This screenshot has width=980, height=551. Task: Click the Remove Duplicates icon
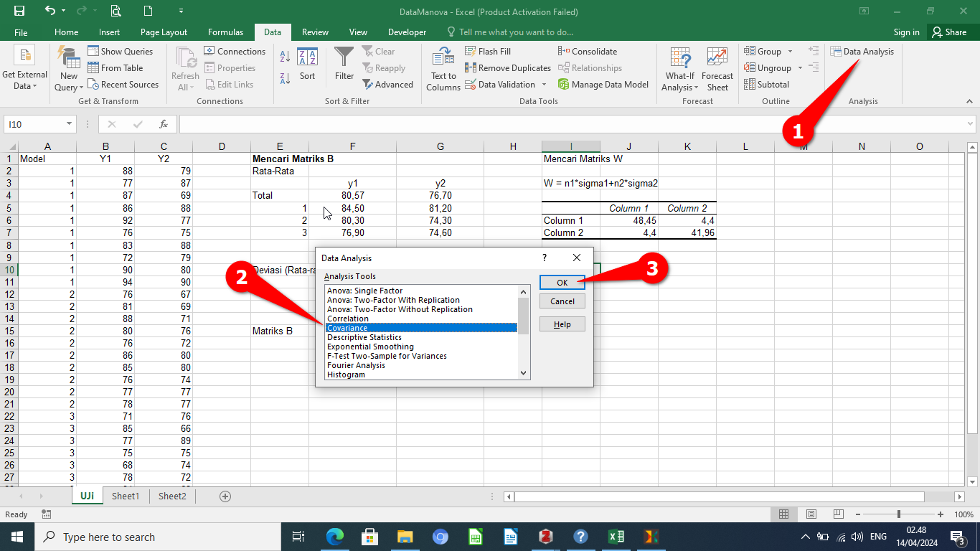[x=471, y=68]
